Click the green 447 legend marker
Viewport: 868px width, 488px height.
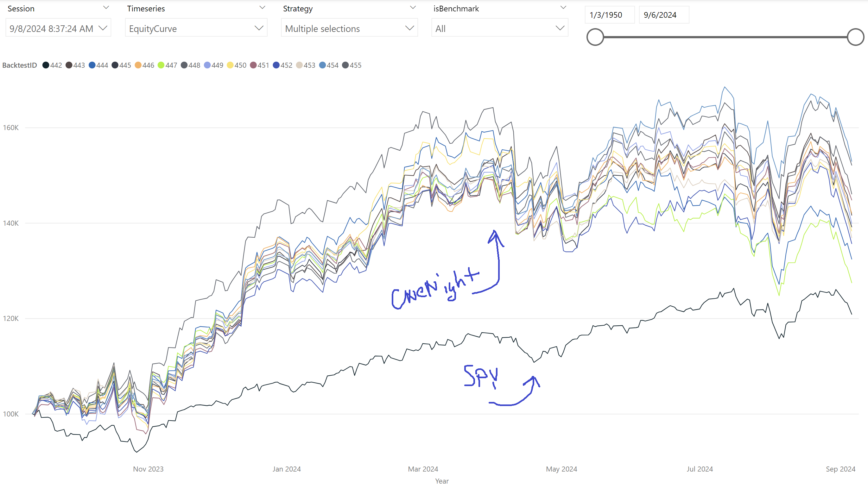point(161,65)
